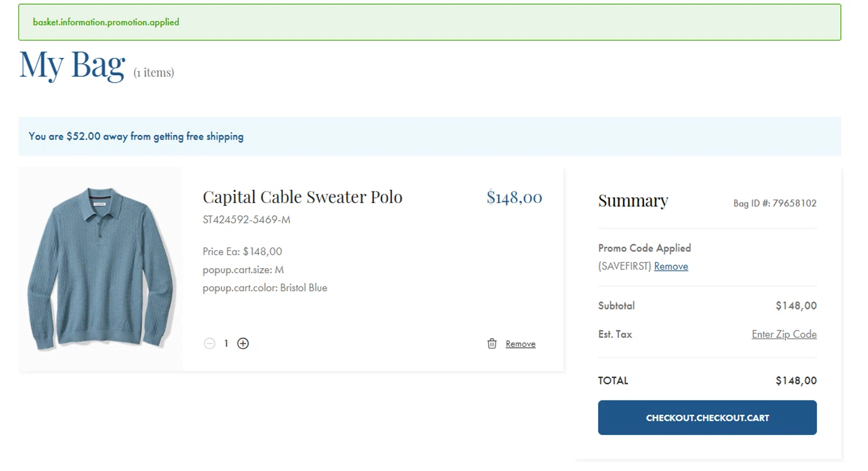This screenshot has height=471, width=868.
Task: Click the Subtotal amount in summary
Action: [796, 306]
